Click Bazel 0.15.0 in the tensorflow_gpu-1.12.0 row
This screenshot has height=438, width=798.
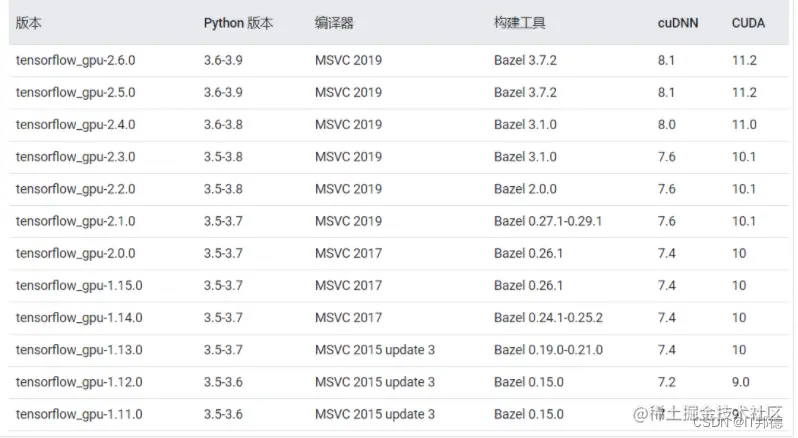(x=529, y=382)
